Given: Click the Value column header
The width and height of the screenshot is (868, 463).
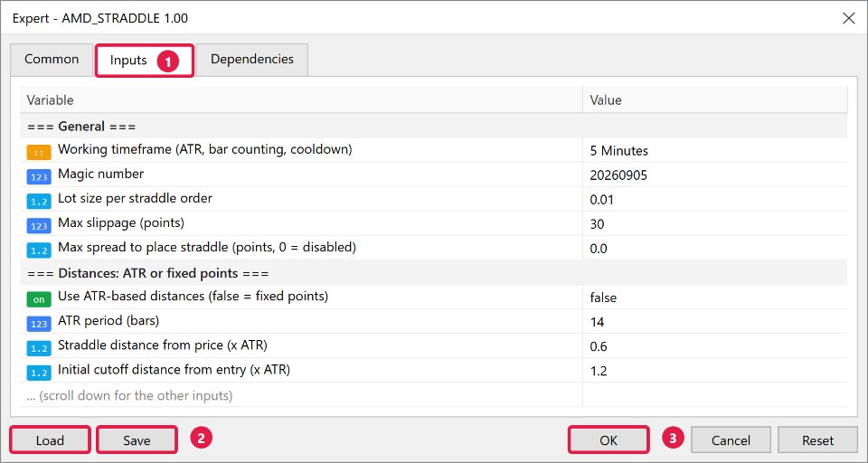Looking at the screenshot, I should 714,100.
